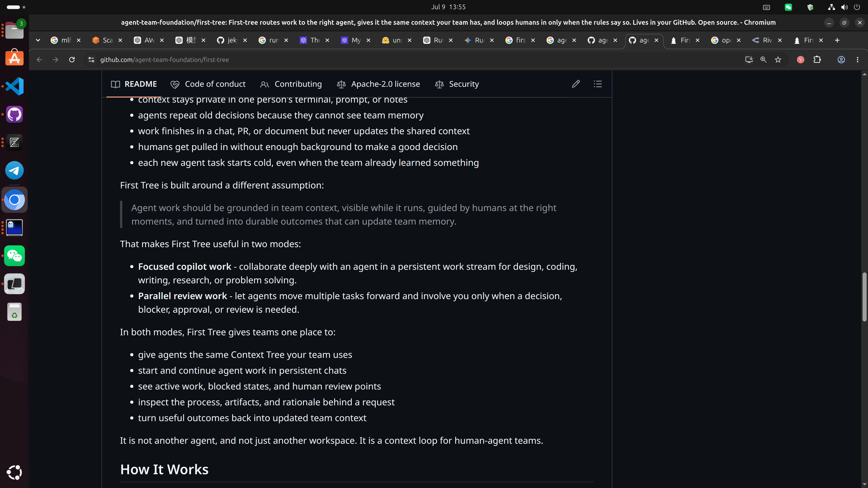Reload the GitHub page
This screenshot has width=868, height=488.
coord(72,60)
